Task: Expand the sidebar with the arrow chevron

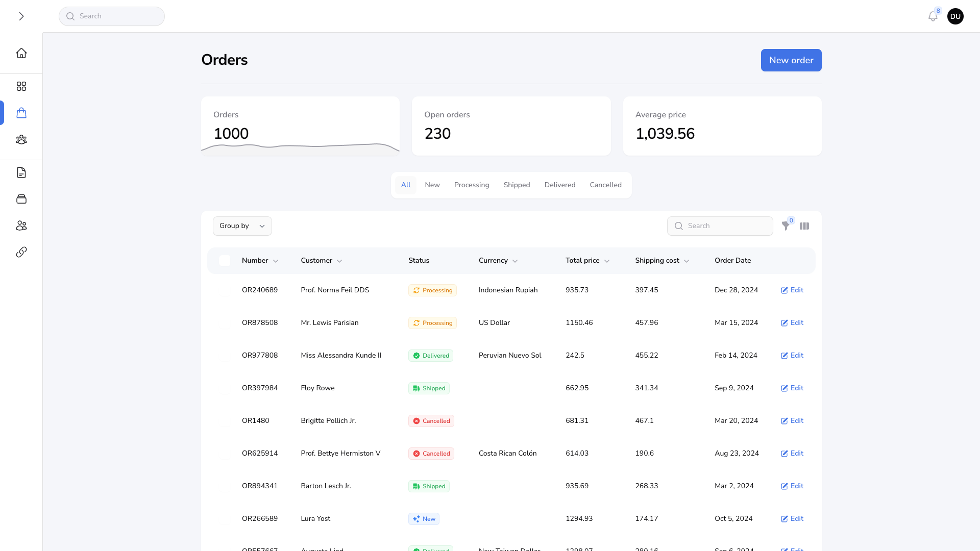Action: pos(21,16)
